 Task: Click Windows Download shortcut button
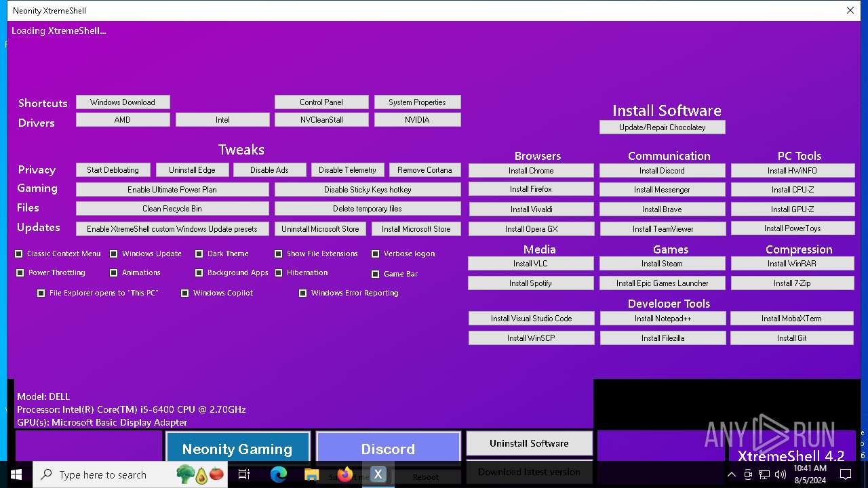point(123,102)
